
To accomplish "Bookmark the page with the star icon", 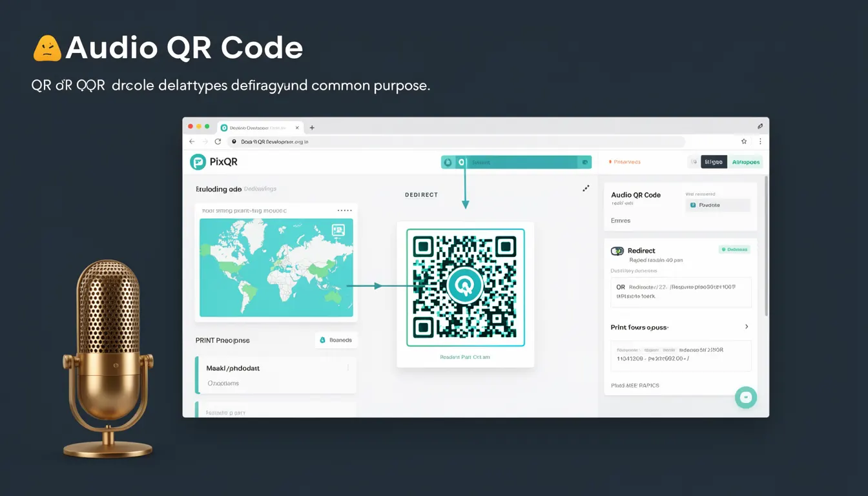I will (x=744, y=141).
